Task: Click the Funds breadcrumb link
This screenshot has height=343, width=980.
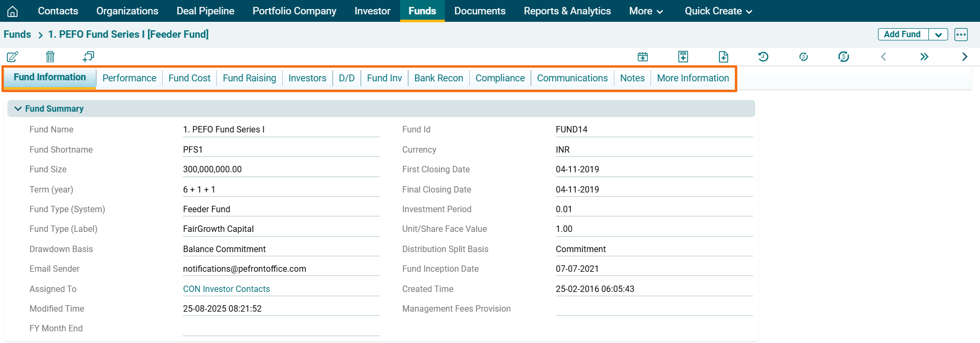Action: [x=18, y=35]
